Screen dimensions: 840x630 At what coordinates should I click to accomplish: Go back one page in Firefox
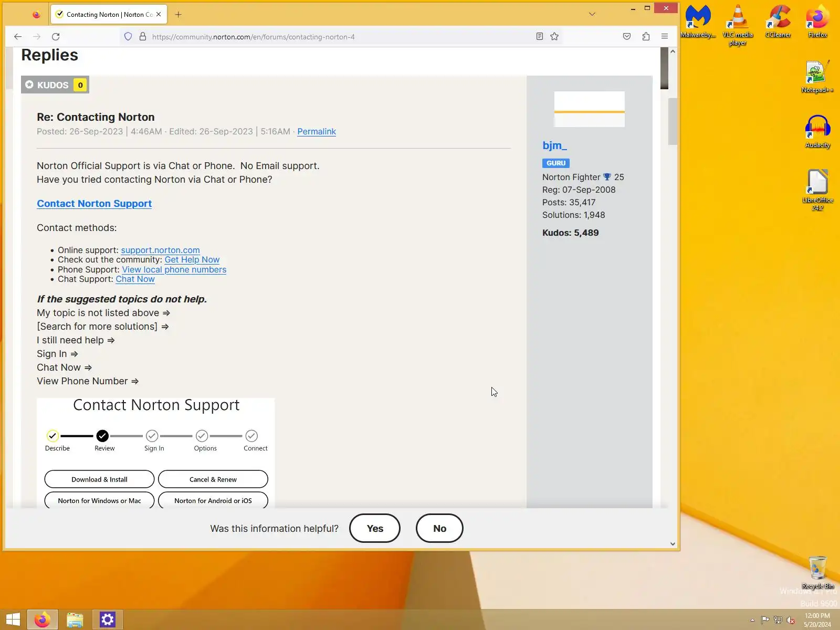[x=18, y=37]
